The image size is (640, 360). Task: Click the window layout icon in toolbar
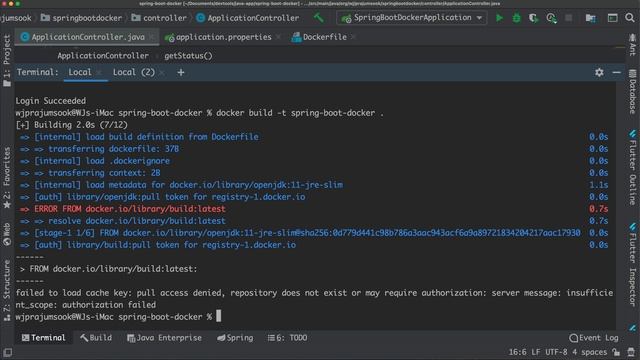612,18
